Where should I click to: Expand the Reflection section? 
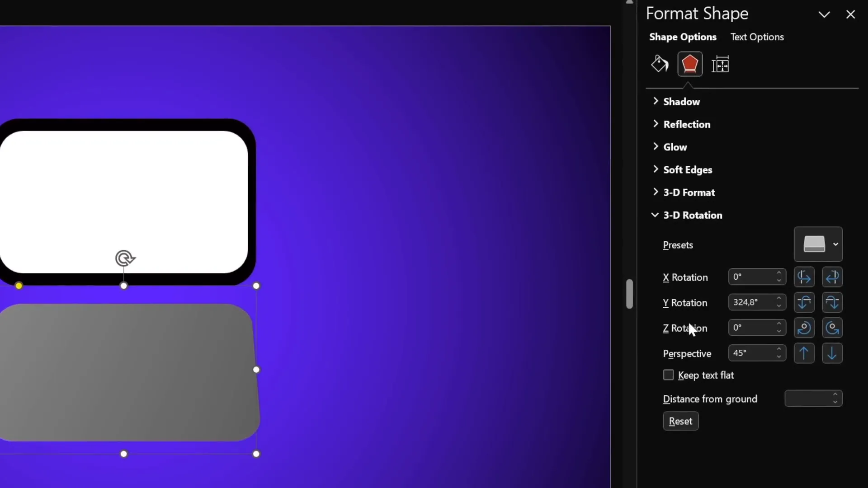point(682,124)
